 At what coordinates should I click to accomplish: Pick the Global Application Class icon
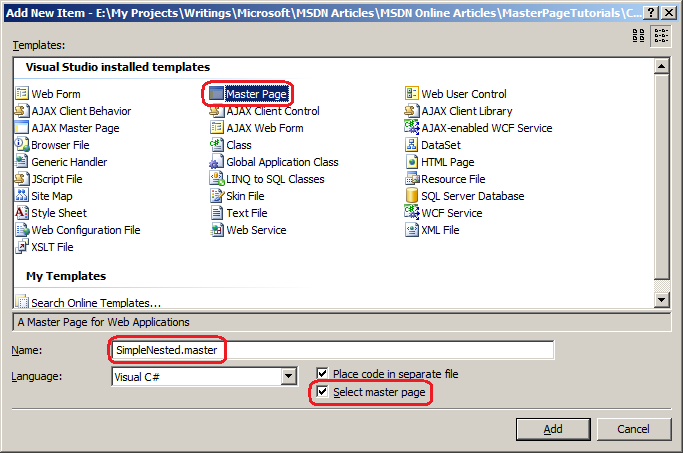click(x=216, y=162)
